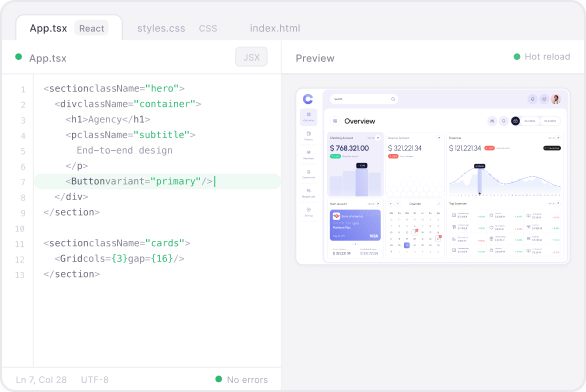
Task: Click the round icon immediately left of the avatar
Action: tap(544, 99)
